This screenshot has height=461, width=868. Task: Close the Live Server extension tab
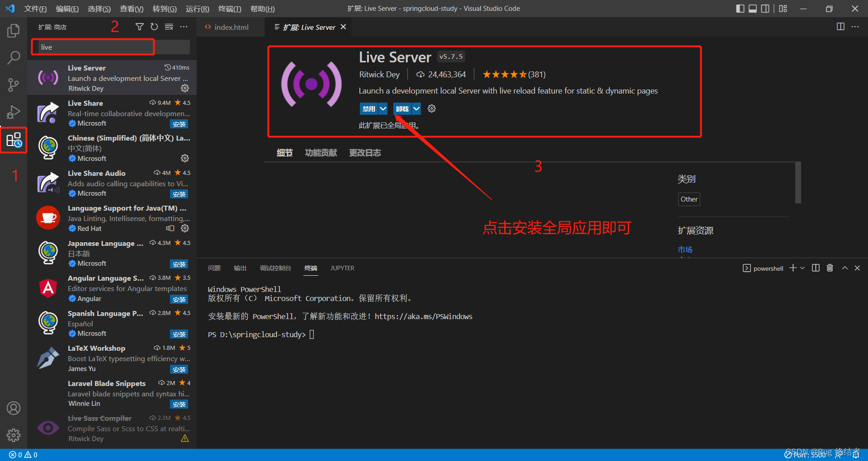pyautogui.click(x=343, y=27)
